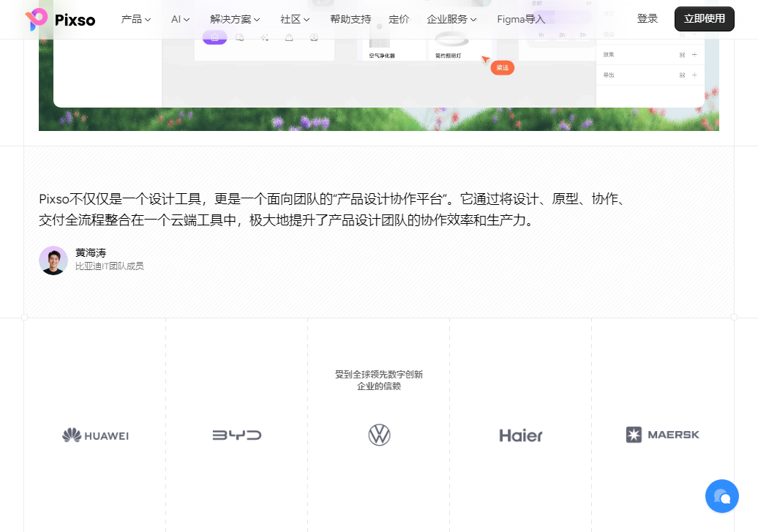758x532 pixels.
Task: Click the devices icon in mockup toolbar
Action: click(240, 38)
